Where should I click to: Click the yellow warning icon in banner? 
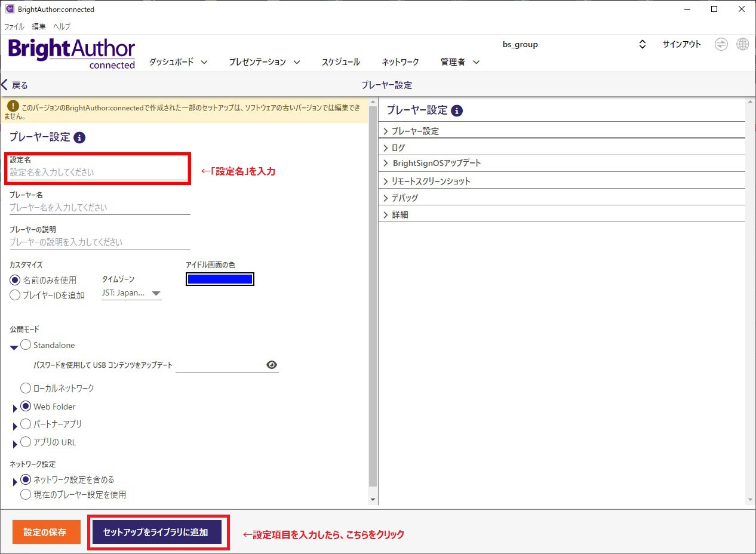pos(13,106)
